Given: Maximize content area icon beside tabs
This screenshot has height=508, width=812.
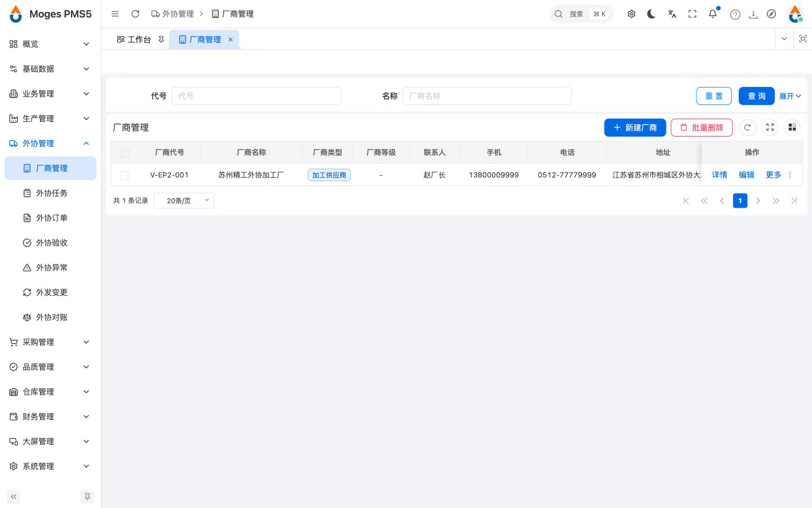Looking at the screenshot, I should point(803,39).
